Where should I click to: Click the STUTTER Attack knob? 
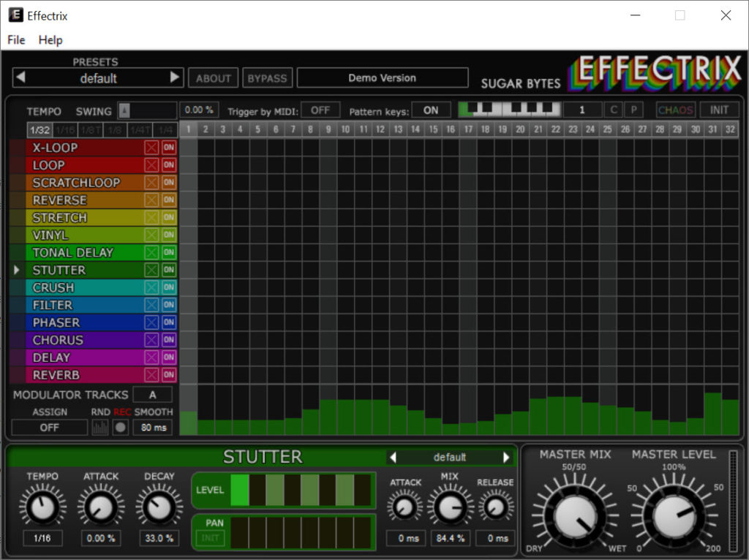tap(101, 507)
